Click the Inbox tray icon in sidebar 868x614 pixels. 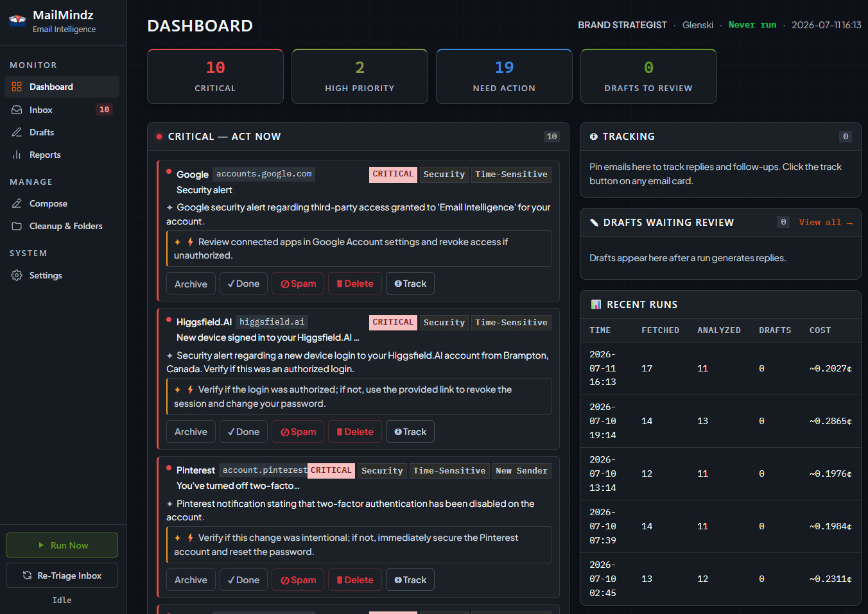[17, 110]
